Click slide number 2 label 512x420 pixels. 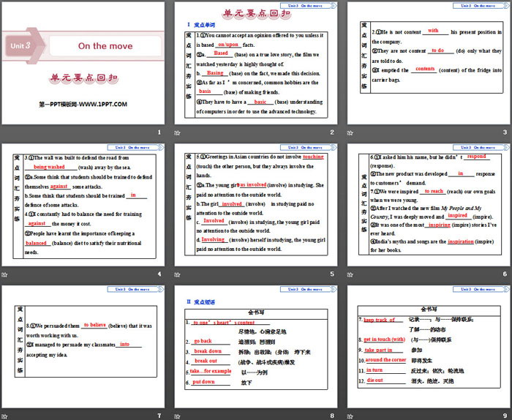332,132
